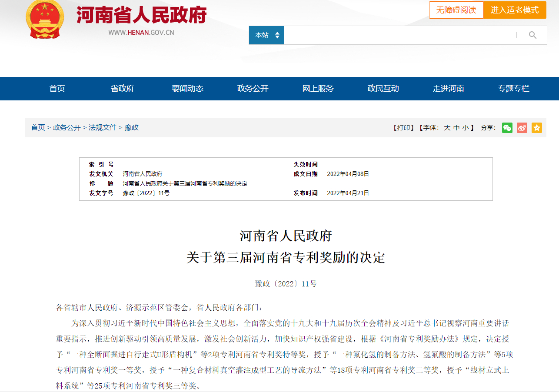559x392 pixels.
Task: Select 网上服务 in the navigation bar
Action: coord(318,89)
